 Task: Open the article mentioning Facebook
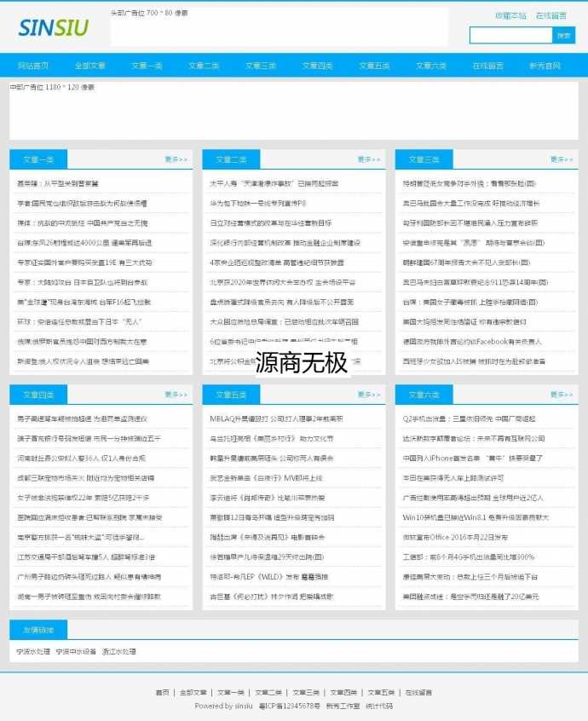(472, 342)
